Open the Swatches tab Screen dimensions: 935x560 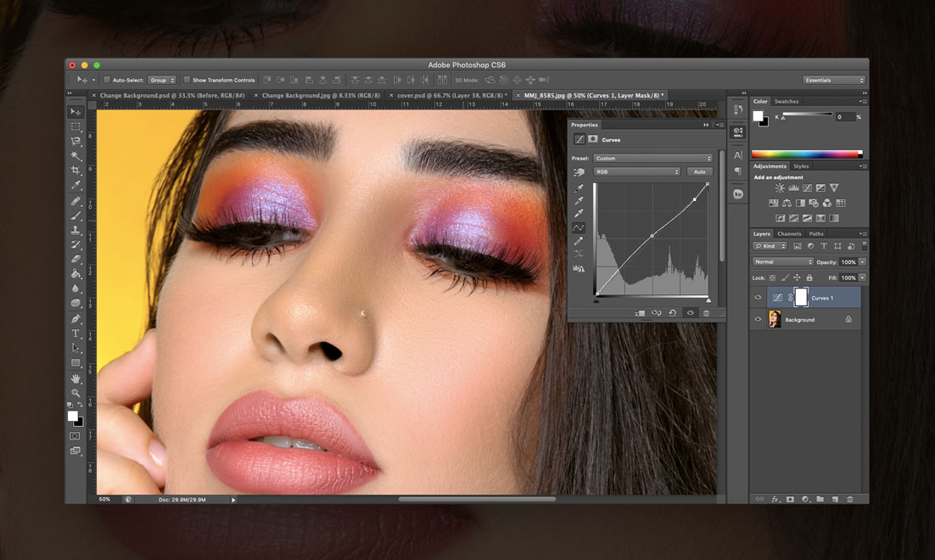[x=786, y=100]
